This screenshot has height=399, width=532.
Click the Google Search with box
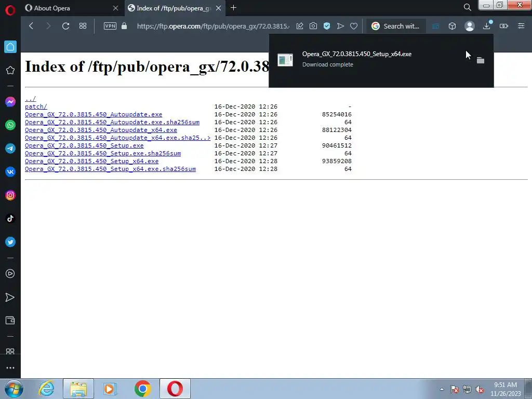point(396,26)
